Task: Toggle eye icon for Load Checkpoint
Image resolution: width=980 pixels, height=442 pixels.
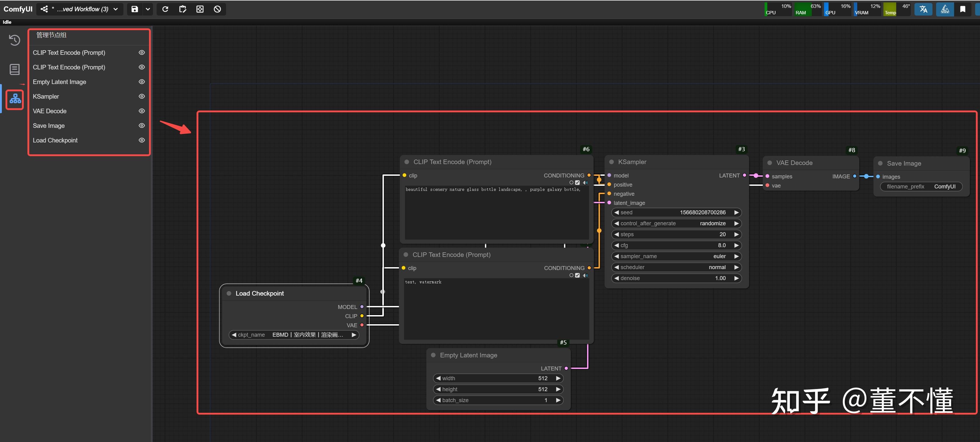Action: click(141, 140)
